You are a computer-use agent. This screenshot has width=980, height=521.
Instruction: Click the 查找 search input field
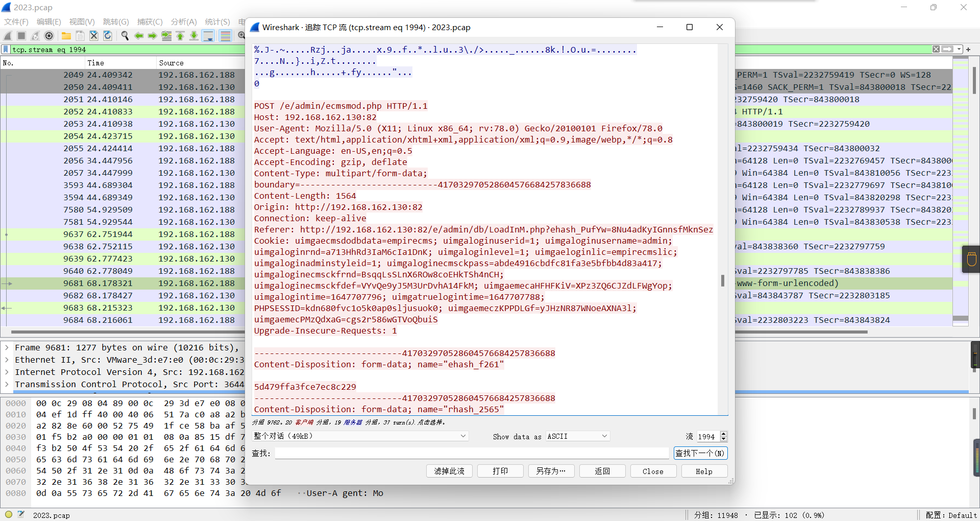pyautogui.click(x=472, y=453)
